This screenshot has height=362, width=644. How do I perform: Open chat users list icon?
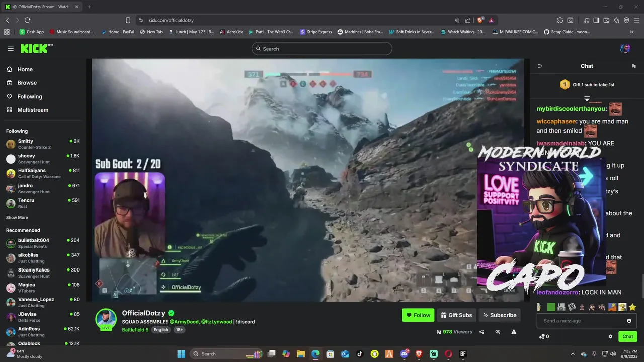tap(633, 66)
